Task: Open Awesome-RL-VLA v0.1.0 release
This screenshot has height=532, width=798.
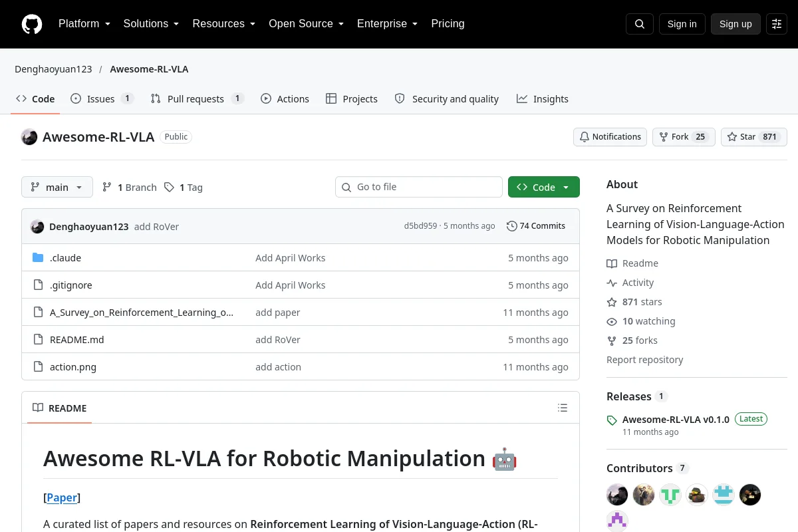Action: (676, 420)
